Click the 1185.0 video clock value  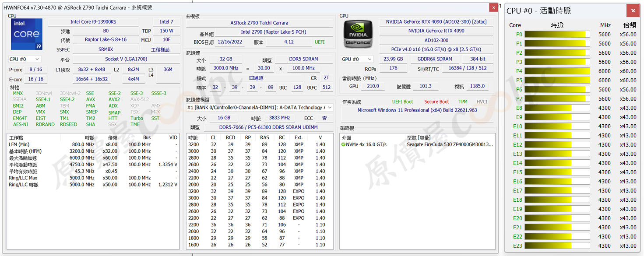pyautogui.click(x=477, y=86)
